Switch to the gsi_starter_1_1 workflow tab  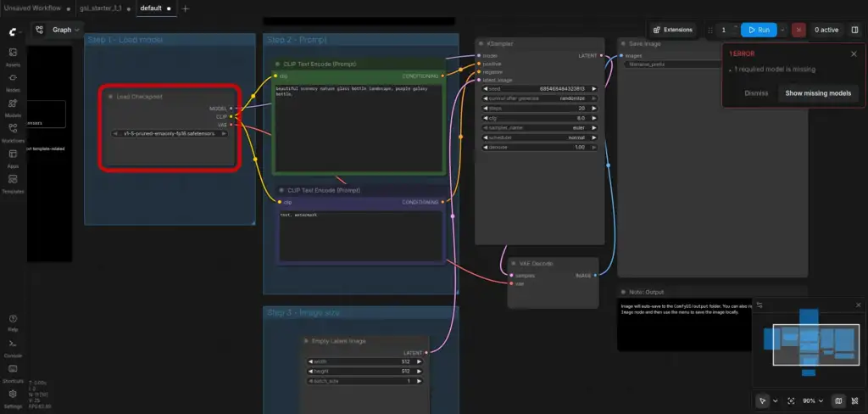pyautogui.click(x=100, y=8)
